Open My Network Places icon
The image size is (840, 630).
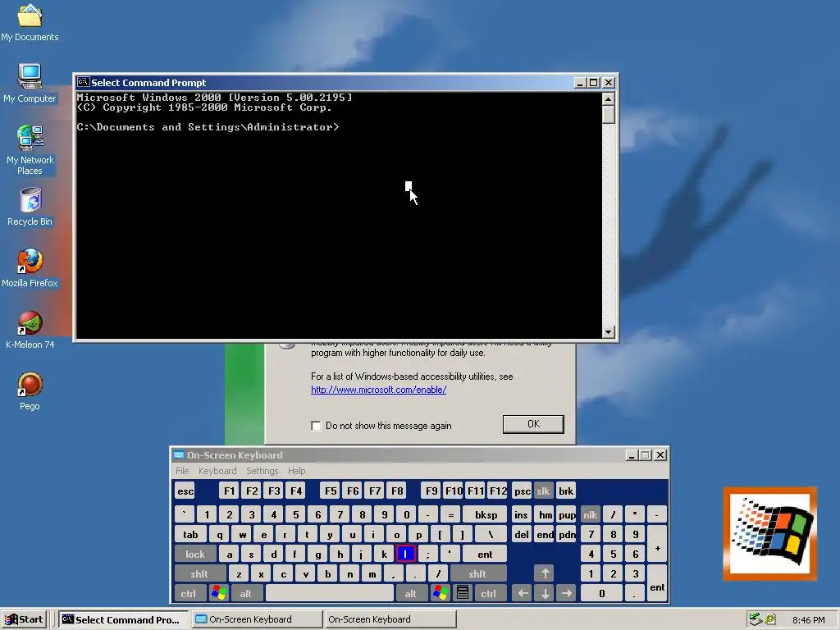30,151
